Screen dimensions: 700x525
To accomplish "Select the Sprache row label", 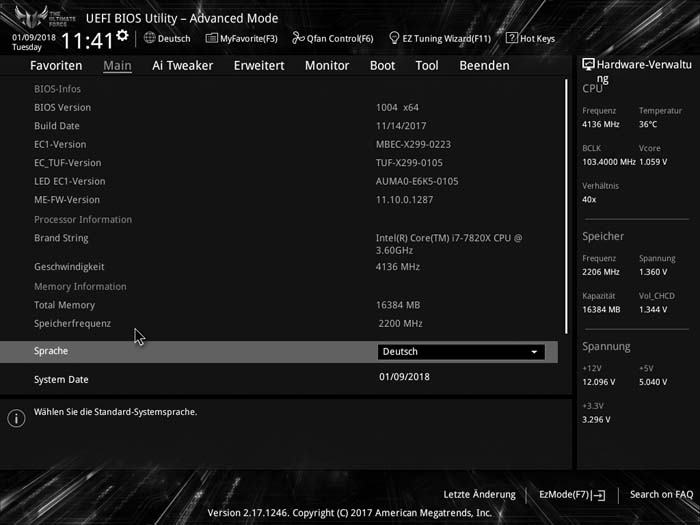I will coord(51,351).
